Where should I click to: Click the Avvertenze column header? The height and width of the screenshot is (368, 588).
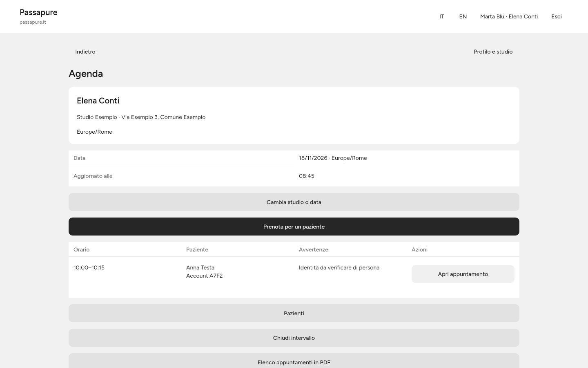tap(314, 249)
